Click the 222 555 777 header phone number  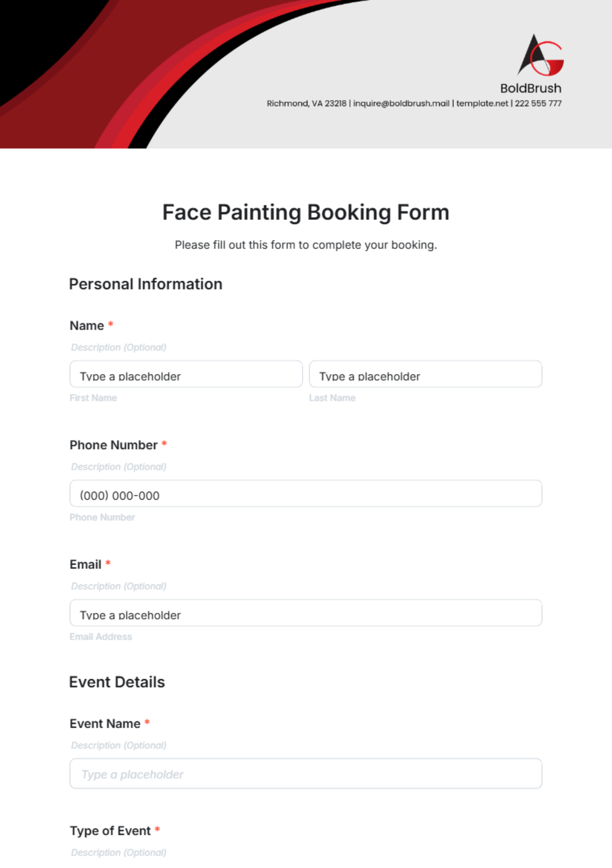coord(538,104)
